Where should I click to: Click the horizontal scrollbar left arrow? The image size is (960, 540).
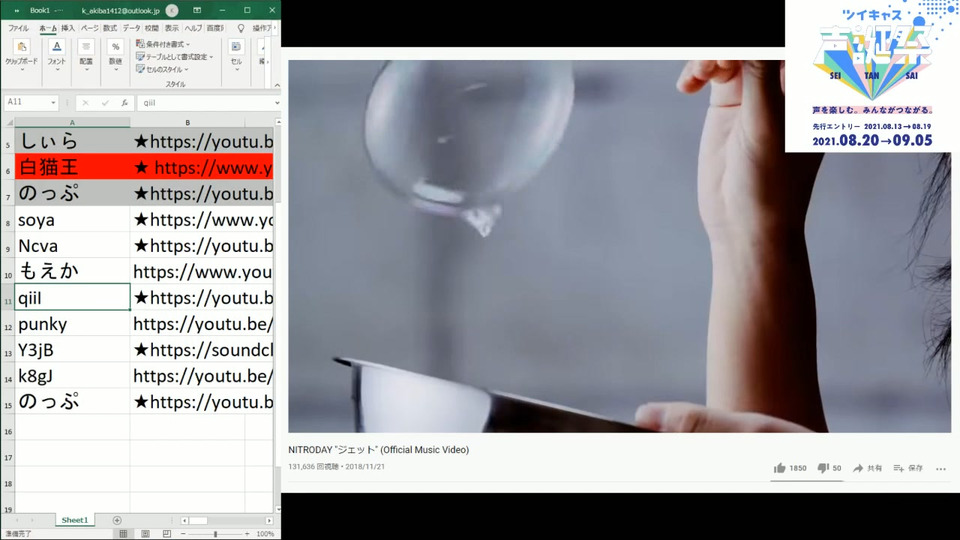(x=184, y=520)
